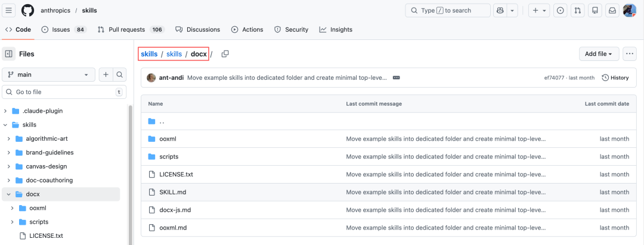Expand the scripts subfolder chevron in tree

click(x=13, y=222)
